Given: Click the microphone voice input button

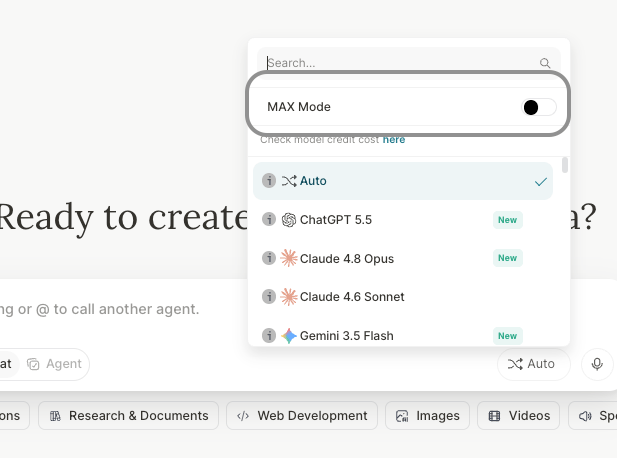Looking at the screenshot, I should pyautogui.click(x=597, y=364).
